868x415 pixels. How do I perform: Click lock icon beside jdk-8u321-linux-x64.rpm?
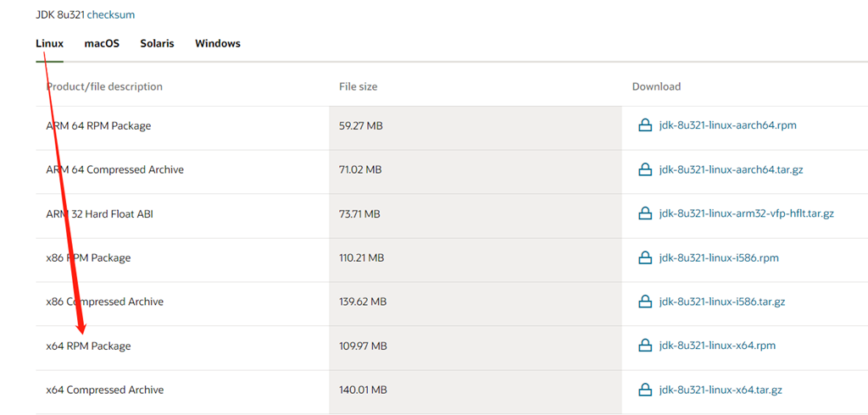coord(644,346)
